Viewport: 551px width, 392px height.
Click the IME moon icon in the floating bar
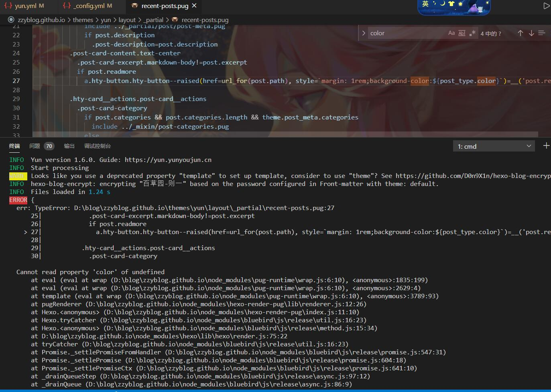coord(442,4)
